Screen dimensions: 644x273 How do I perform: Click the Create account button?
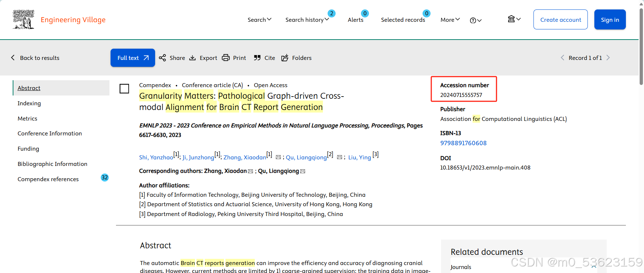[x=560, y=20]
